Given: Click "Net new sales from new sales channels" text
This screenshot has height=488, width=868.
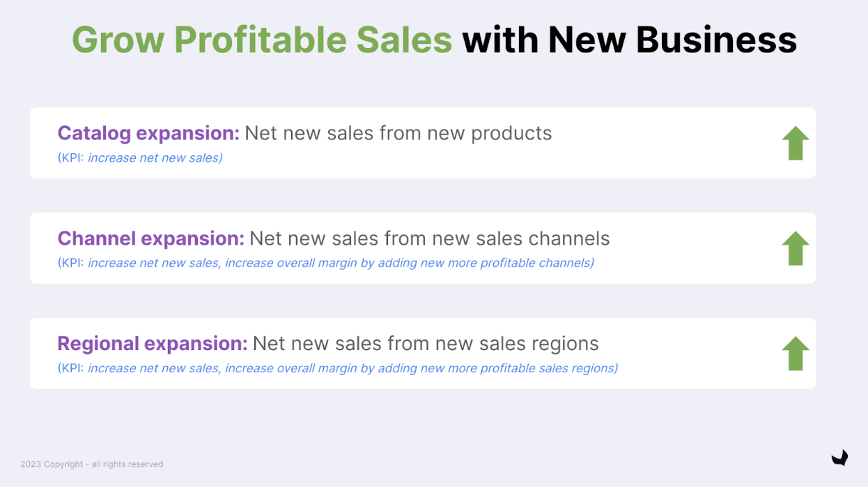Looking at the screenshot, I should [429, 238].
